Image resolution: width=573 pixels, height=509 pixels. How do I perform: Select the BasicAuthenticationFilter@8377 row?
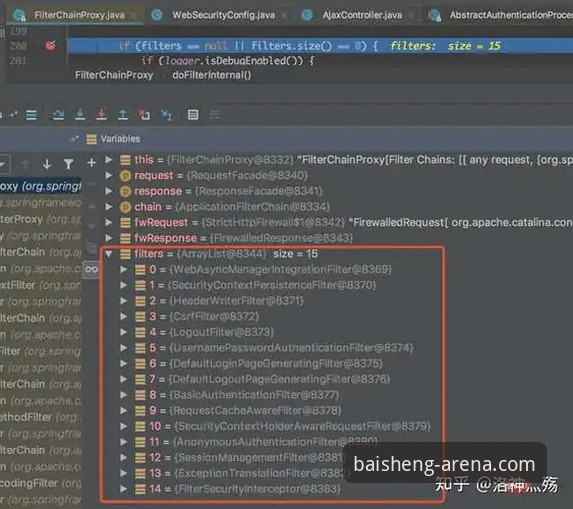click(x=237, y=395)
